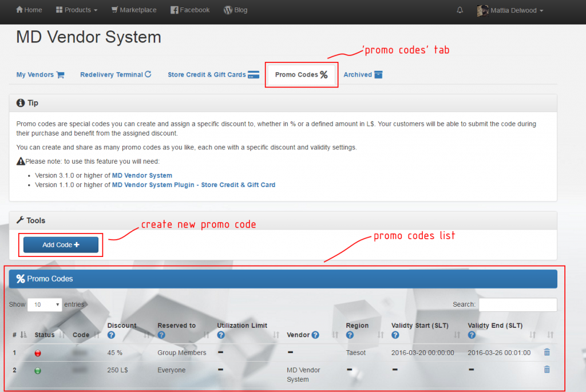Click the 2016-03-20 00:00:00 start date
Screen dimensions: 586x392
click(423, 353)
